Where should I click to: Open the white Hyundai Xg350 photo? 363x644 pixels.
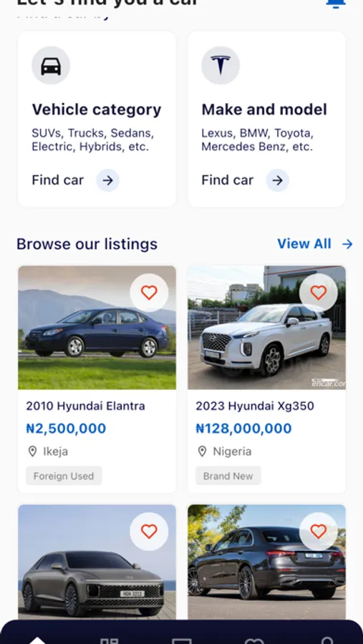click(267, 328)
